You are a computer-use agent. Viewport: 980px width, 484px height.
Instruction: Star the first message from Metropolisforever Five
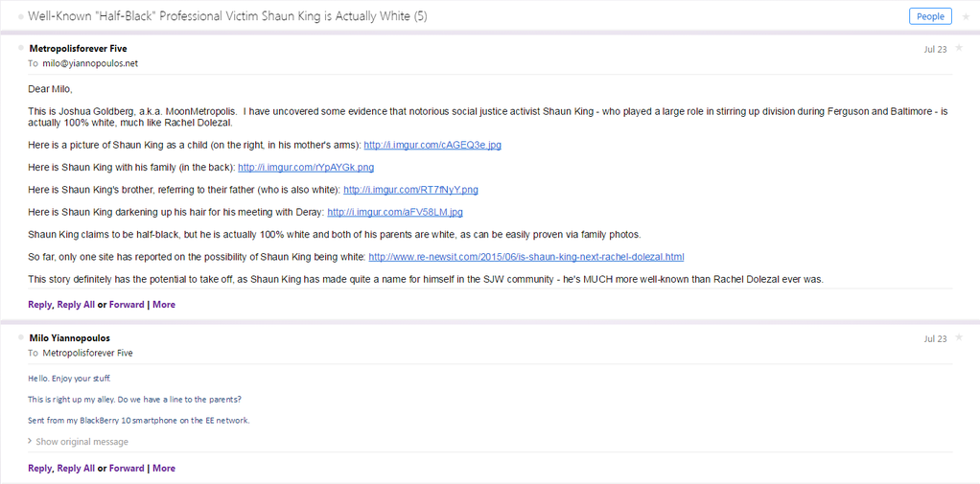point(960,47)
